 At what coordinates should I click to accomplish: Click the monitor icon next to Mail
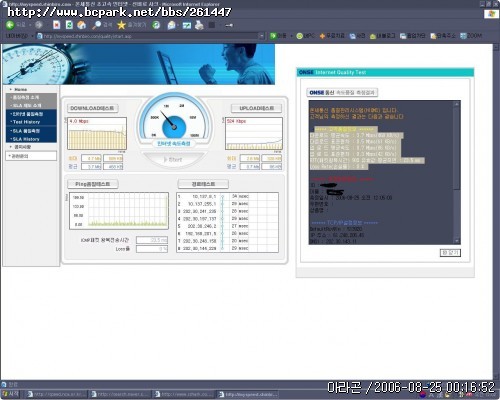[187, 25]
